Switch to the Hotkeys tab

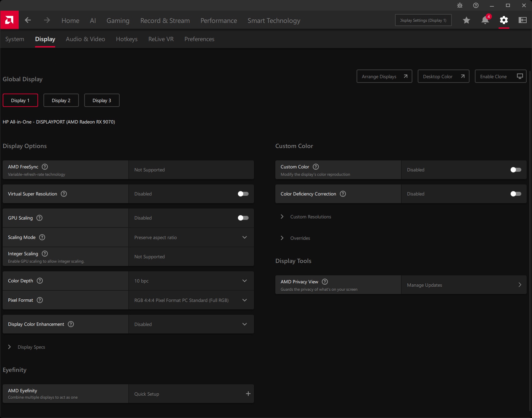127,39
